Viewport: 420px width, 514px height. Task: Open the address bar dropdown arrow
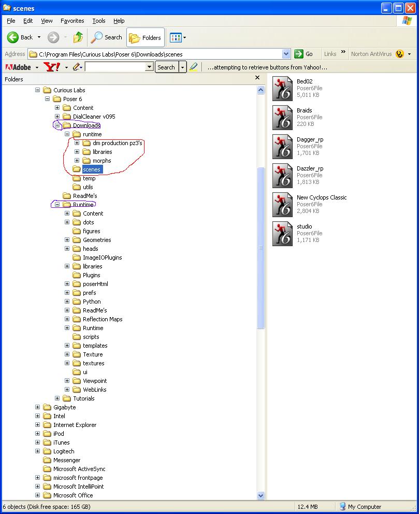[286, 54]
